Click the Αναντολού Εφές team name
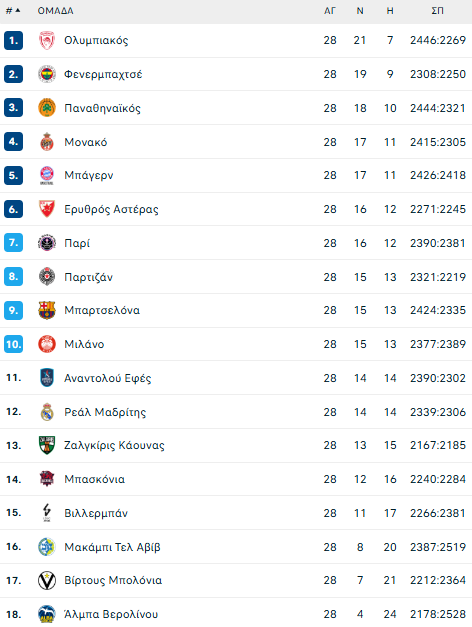This screenshot has width=472, height=627. 108,378
